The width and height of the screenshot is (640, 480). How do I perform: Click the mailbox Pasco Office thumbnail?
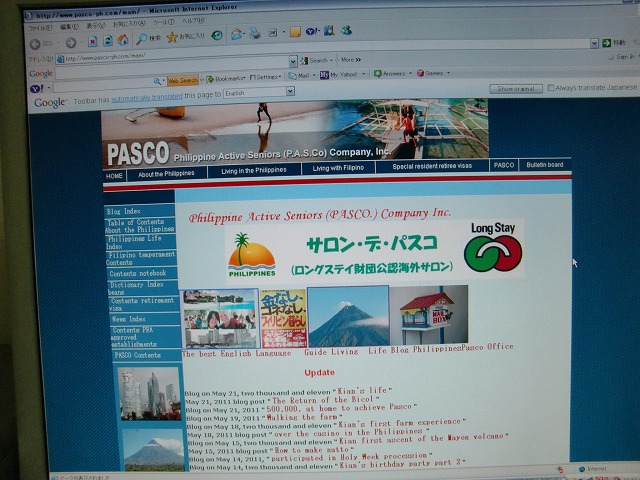[x=429, y=315]
